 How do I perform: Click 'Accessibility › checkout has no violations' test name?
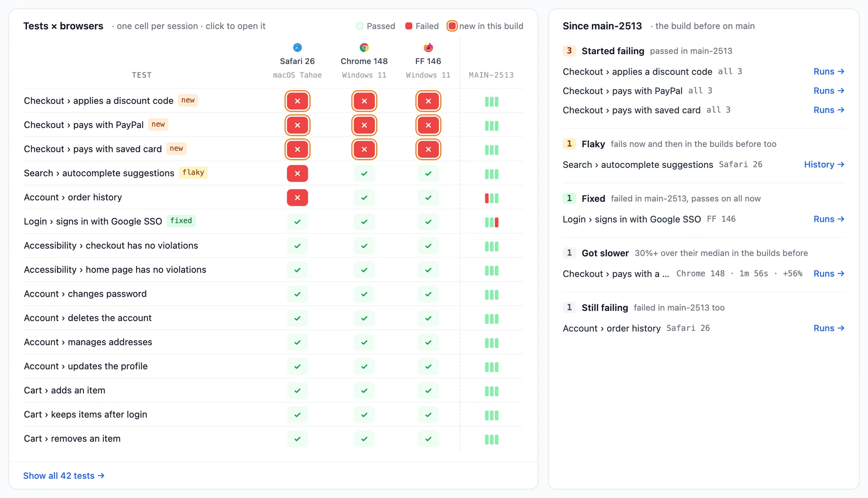(x=111, y=246)
